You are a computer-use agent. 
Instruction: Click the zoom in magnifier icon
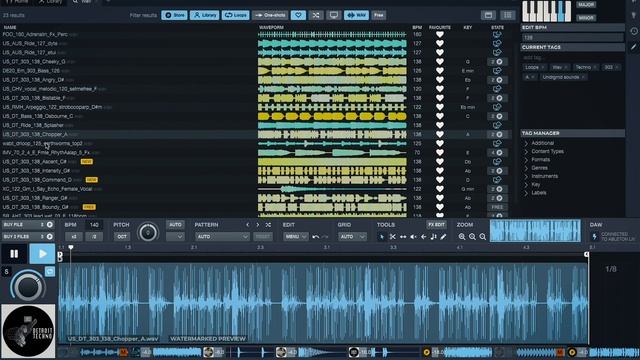click(462, 237)
